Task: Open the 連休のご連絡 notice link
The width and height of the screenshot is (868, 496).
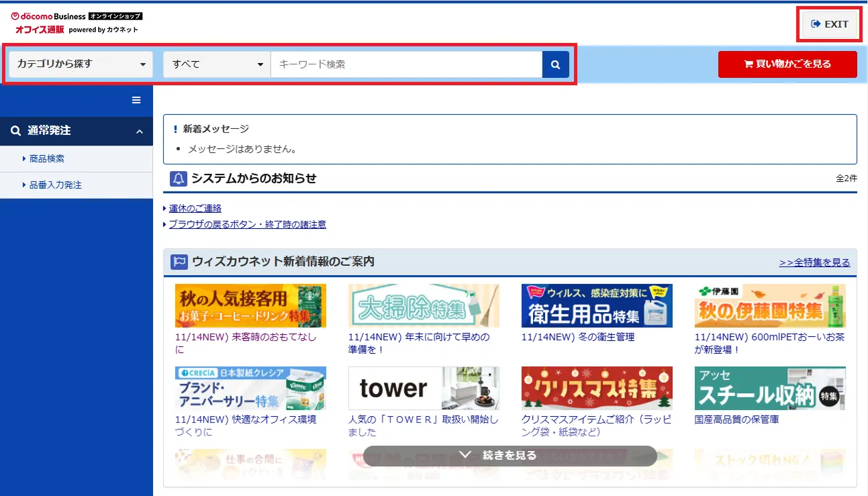Action: click(x=195, y=208)
